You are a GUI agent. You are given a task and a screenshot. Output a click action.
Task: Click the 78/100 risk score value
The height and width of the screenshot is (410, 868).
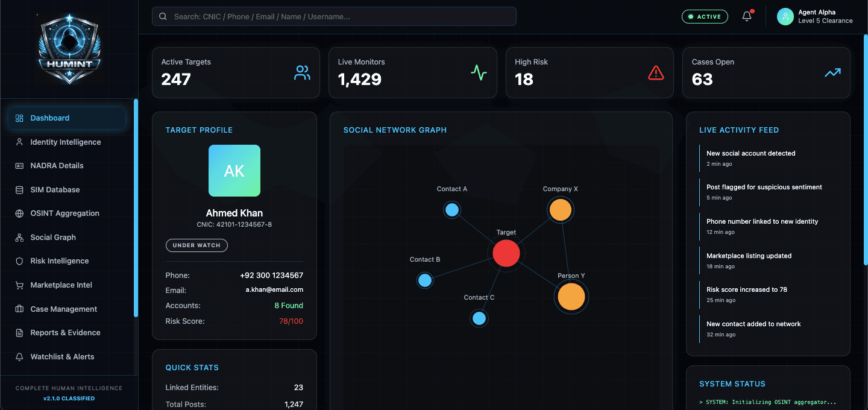click(291, 321)
